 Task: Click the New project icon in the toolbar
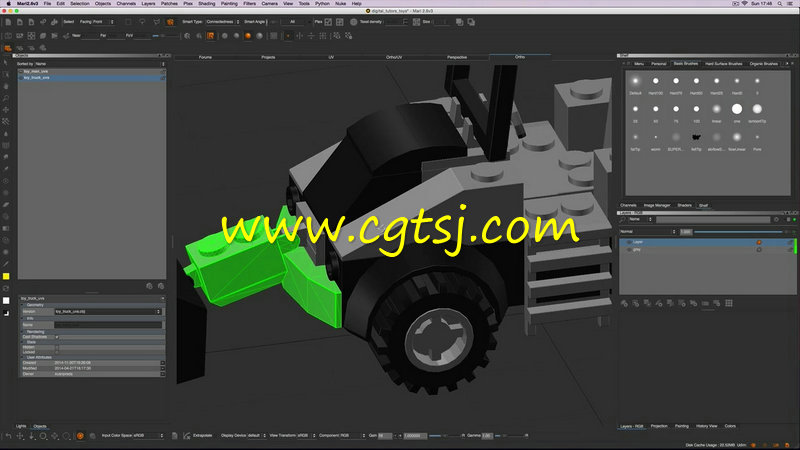click(x=9, y=22)
